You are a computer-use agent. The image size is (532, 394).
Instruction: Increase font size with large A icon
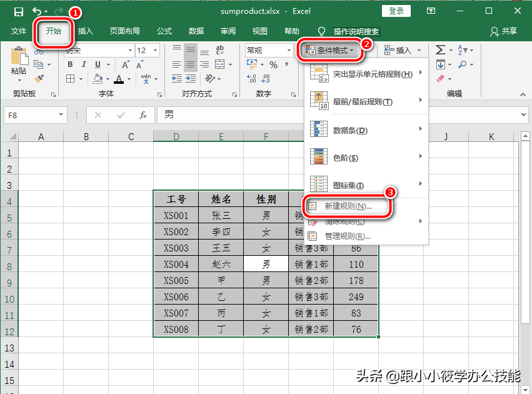coord(126,64)
